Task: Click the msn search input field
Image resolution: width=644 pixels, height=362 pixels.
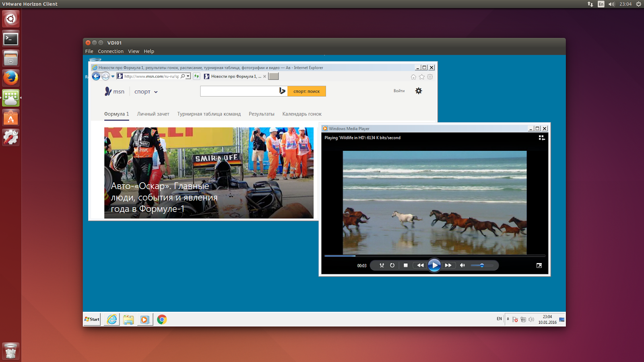Action: pos(239,91)
